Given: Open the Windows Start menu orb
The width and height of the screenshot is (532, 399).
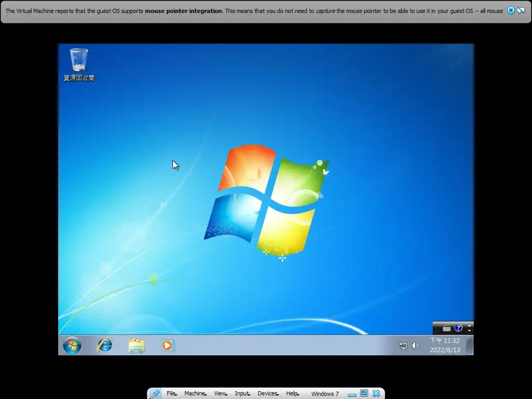Looking at the screenshot, I should 72,345.
